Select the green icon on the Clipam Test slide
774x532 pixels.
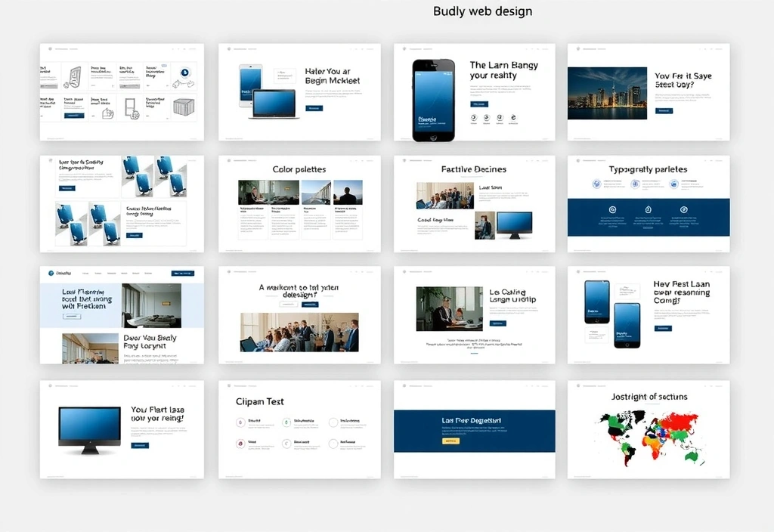point(286,422)
